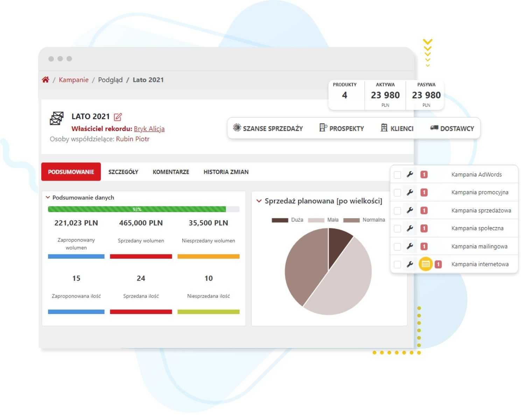Collapse the Sprzedaż planowana chart panel
The width and height of the screenshot is (525, 420).
point(259,201)
